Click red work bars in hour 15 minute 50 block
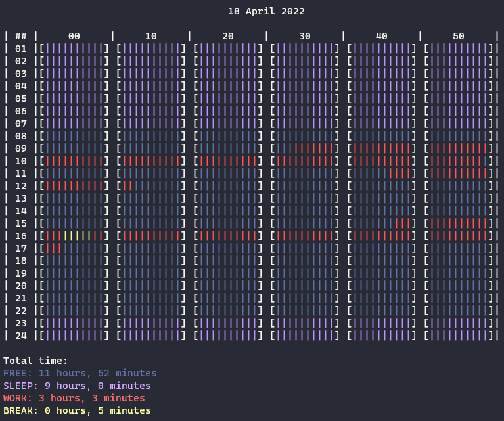This screenshot has width=504, height=421. [x=459, y=223]
